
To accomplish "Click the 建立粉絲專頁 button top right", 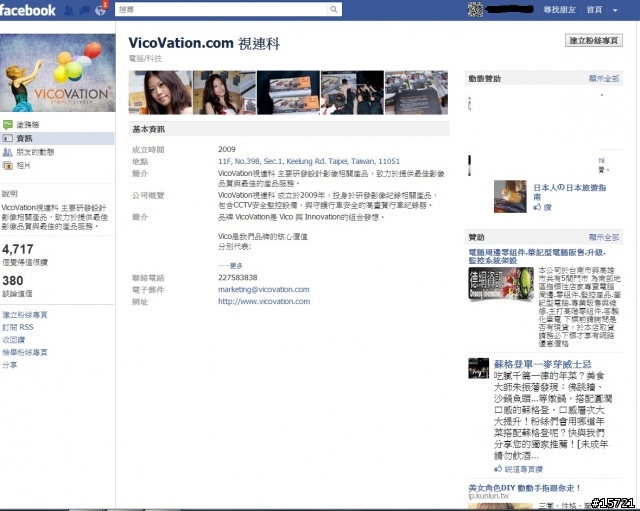I will (594, 40).
